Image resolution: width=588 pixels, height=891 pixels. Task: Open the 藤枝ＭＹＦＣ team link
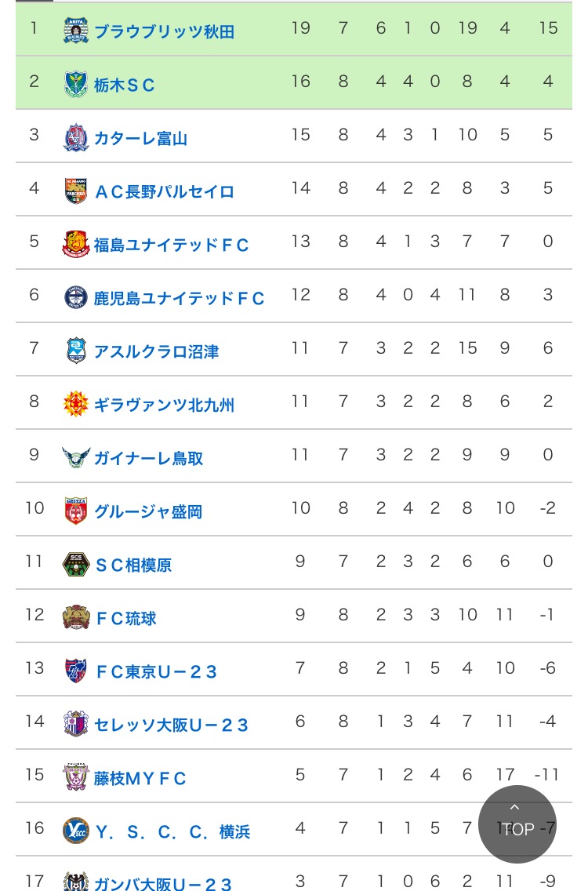(140, 779)
